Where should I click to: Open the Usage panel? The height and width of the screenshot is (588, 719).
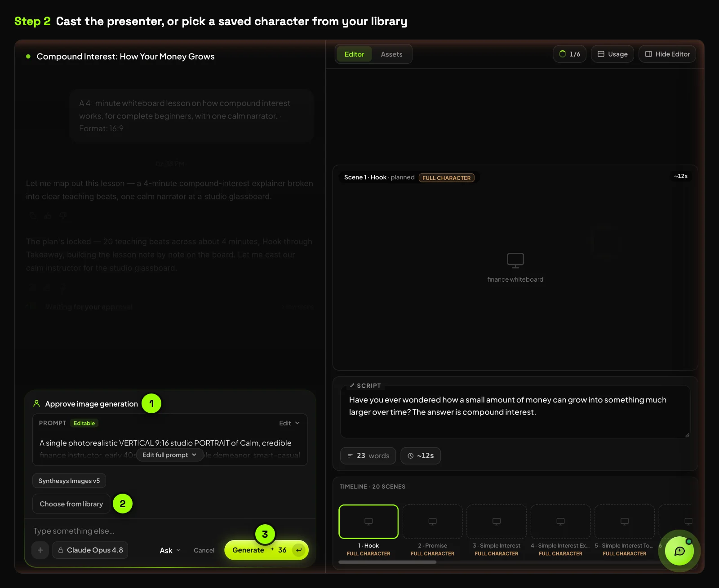click(612, 54)
